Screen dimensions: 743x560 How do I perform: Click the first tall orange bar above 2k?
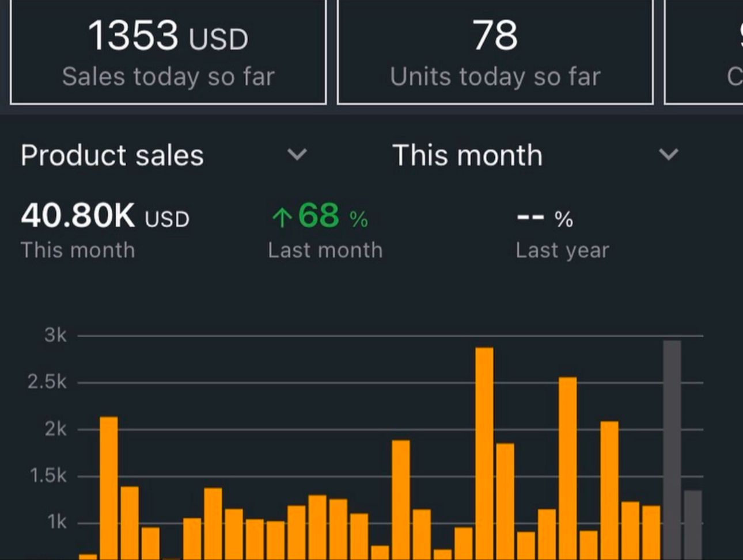[x=109, y=483]
